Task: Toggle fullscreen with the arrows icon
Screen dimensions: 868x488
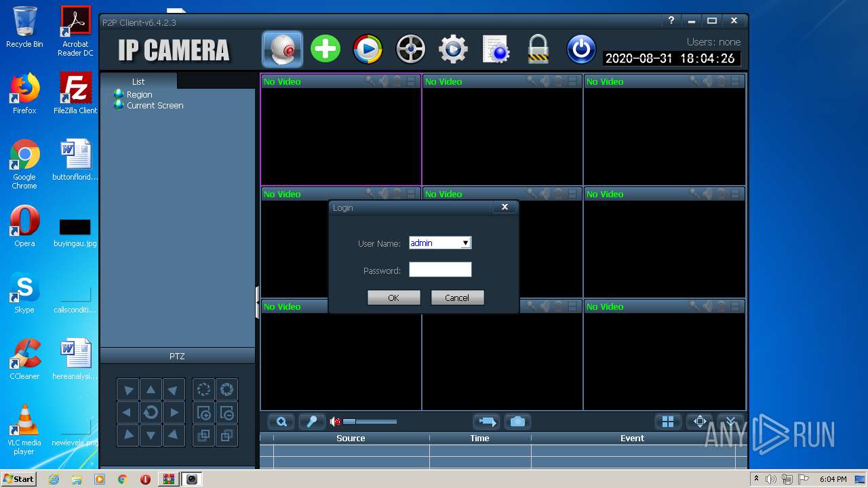Action: (700, 422)
